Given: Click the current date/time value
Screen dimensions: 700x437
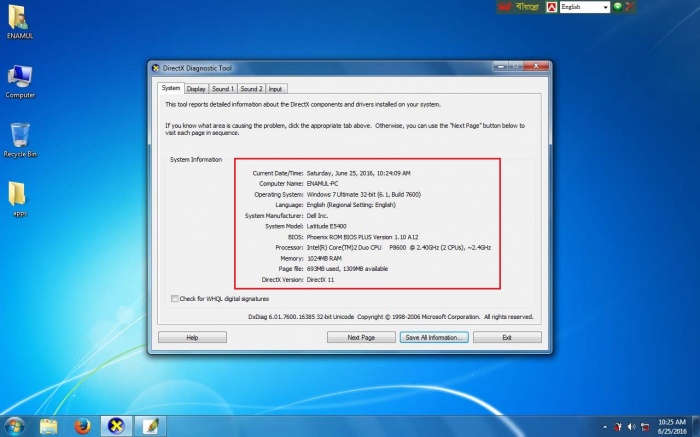Looking at the screenshot, I should [x=358, y=173].
